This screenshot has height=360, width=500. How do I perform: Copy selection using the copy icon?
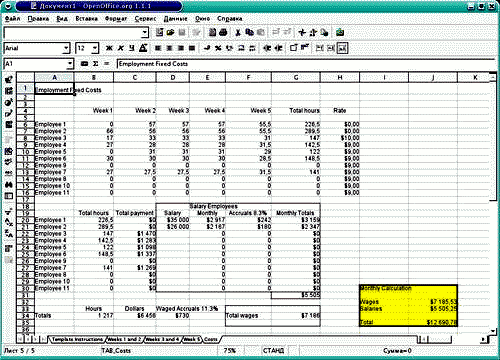tap(249, 32)
